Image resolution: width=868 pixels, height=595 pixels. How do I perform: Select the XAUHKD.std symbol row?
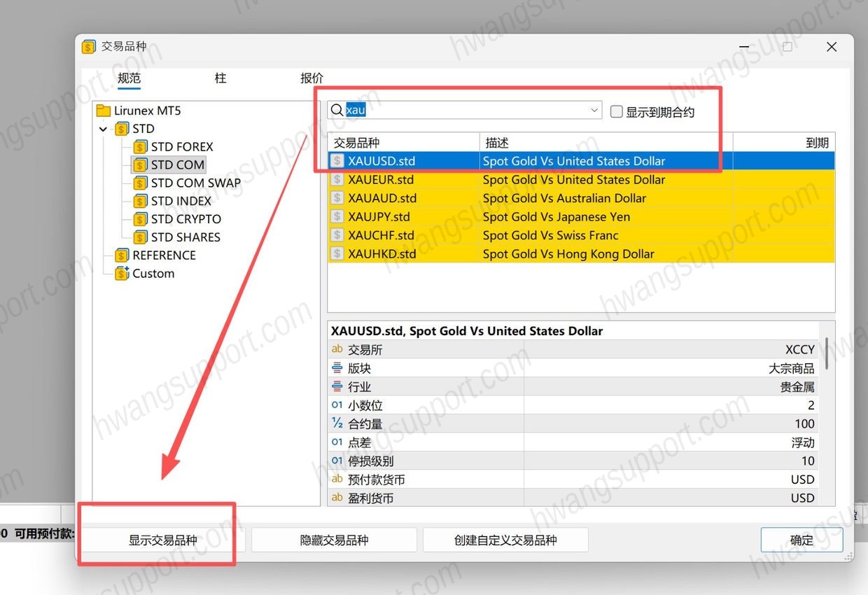click(x=581, y=254)
